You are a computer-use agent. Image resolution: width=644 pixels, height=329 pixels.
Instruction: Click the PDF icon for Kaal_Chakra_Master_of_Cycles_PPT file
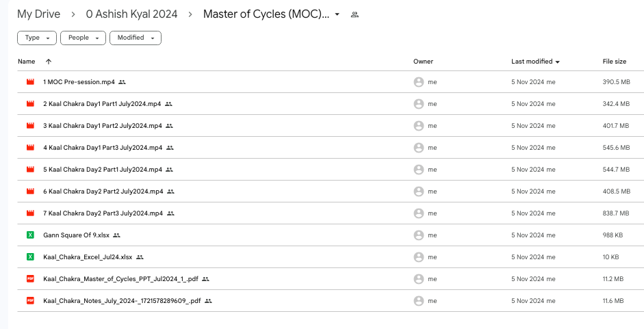point(30,279)
